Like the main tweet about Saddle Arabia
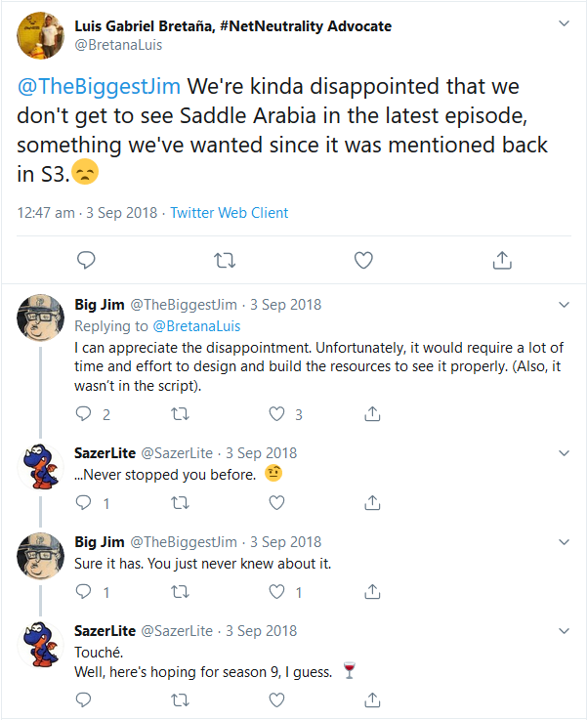588x720 pixels. (x=363, y=260)
